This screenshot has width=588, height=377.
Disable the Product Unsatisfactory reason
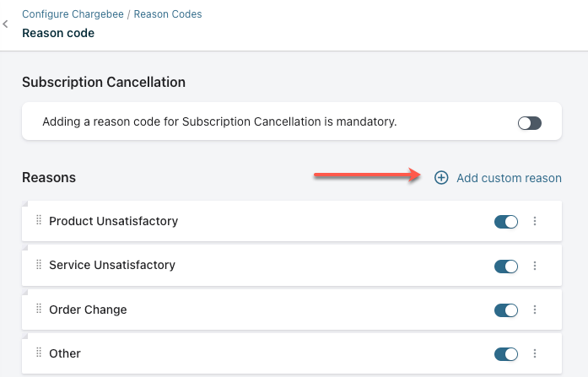506,222
